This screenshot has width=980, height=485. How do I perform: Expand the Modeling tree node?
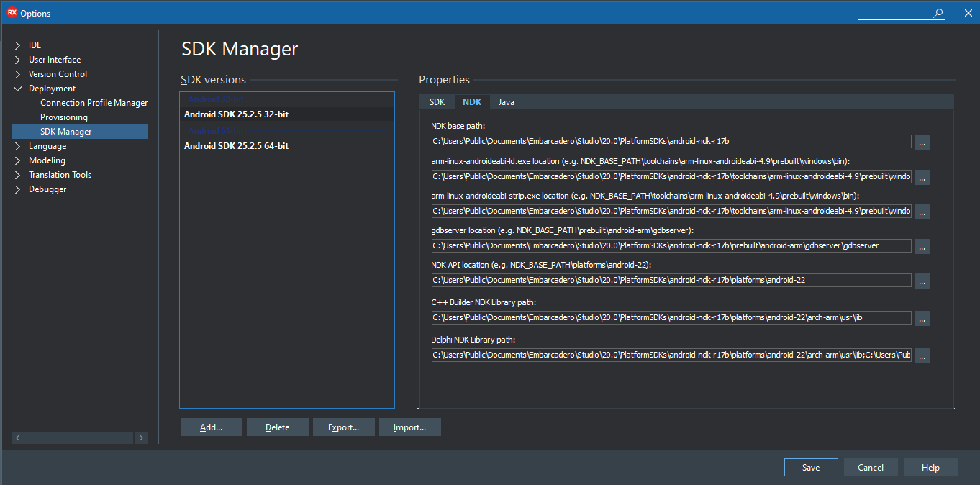(17, 160)
